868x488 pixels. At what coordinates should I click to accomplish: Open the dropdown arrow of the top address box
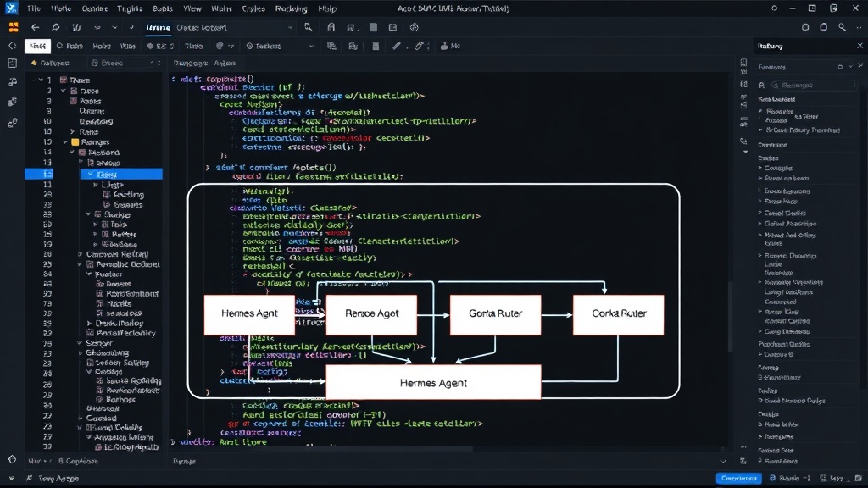[290, 27]
